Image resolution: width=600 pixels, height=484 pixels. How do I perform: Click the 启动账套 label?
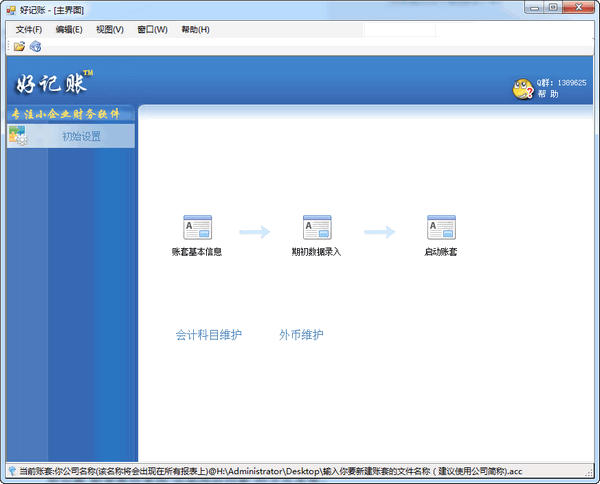point(440,252)
